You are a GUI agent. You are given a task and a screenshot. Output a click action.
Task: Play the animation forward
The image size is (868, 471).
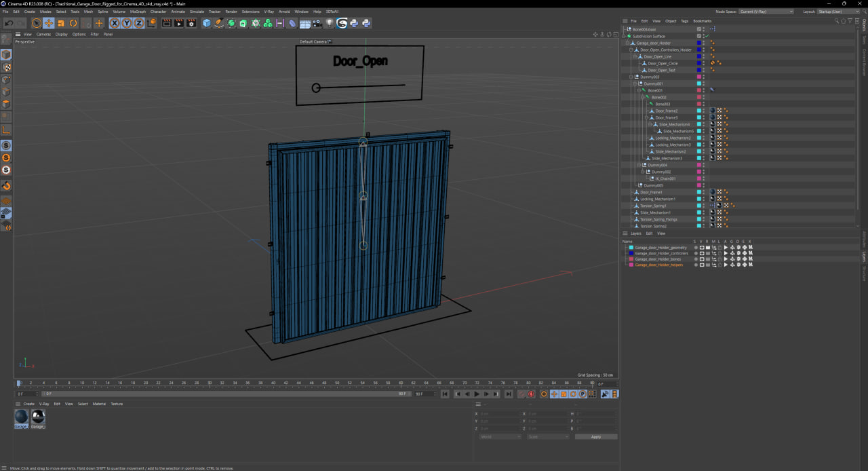477,394
